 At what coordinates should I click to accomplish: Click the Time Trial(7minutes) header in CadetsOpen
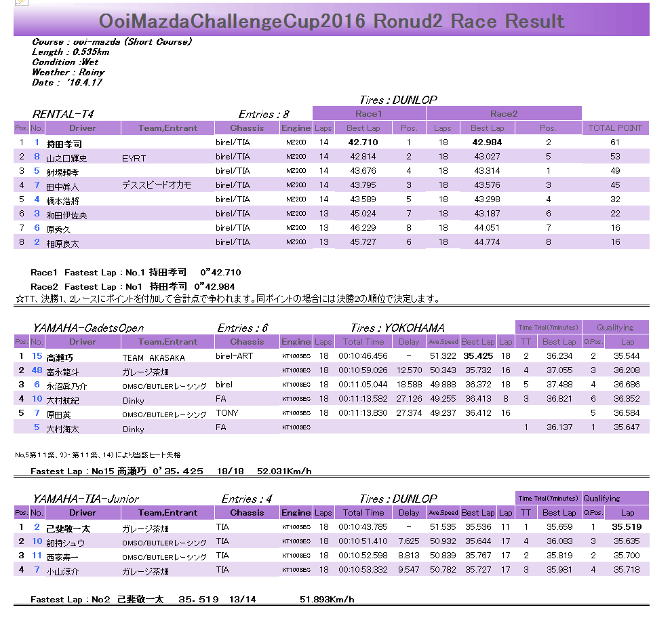pos(548,327)
